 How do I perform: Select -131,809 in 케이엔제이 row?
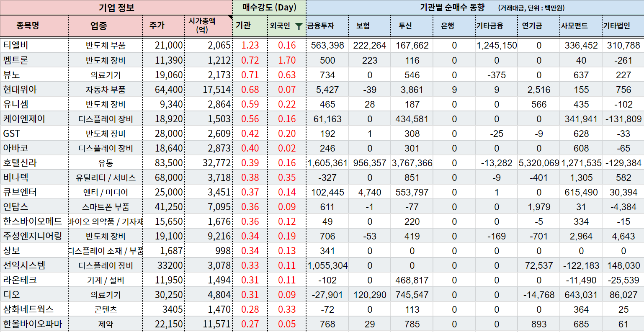click(x=623, y=119)
